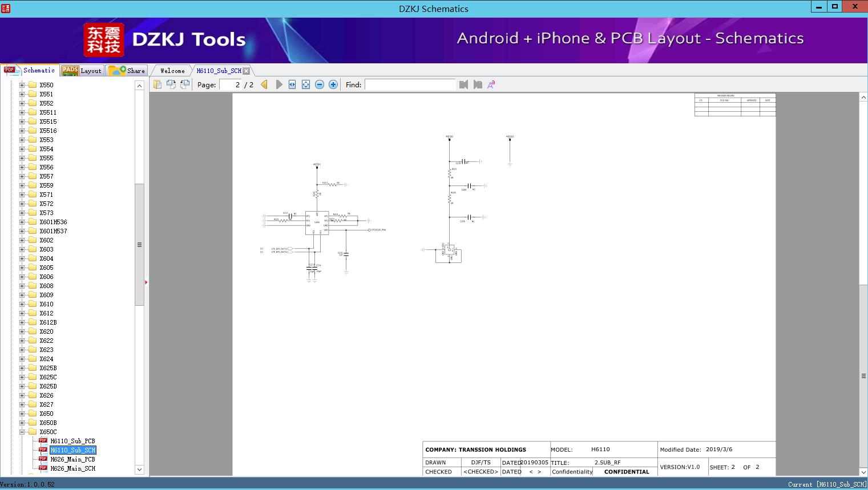Zoom in with the plus icon
This screenshot has height=490, width=868.
click(333, 84)
